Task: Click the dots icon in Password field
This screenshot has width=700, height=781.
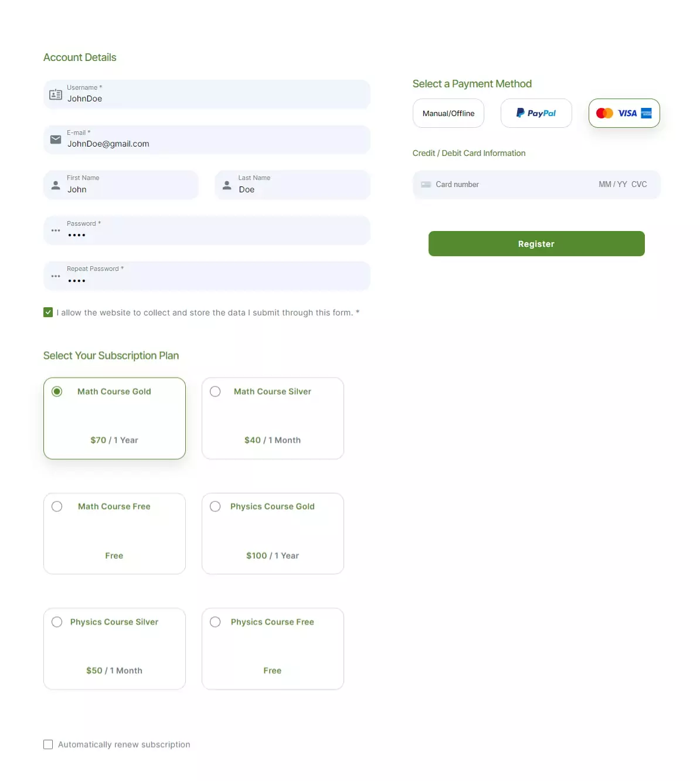Action: tap(56, 230)
